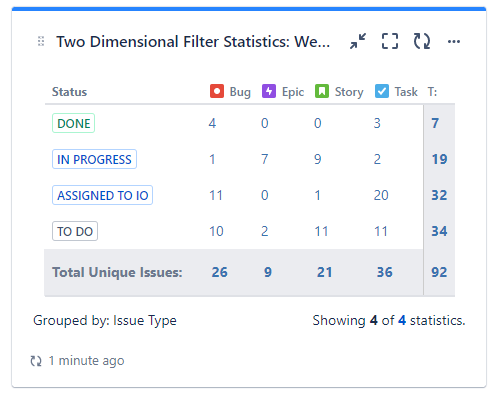Open the Epic column total of 9
The height and width of the screenshot is (396, 494).
[x=268, y=272]
